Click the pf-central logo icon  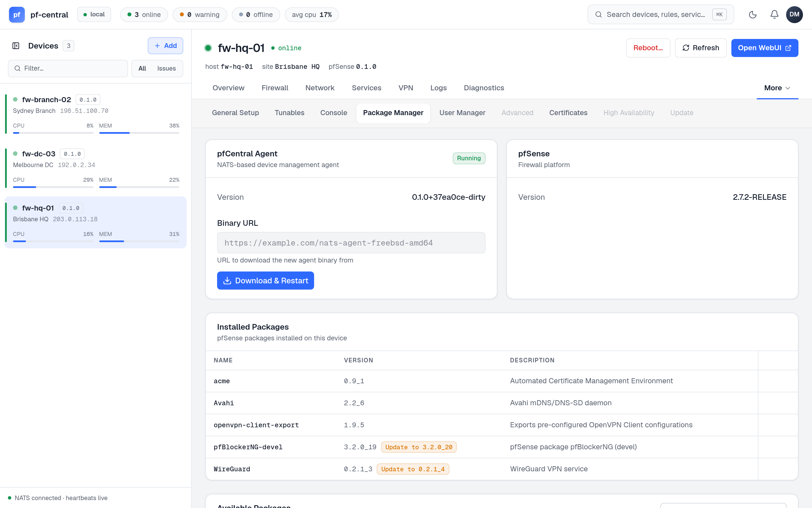pos(17,14)
